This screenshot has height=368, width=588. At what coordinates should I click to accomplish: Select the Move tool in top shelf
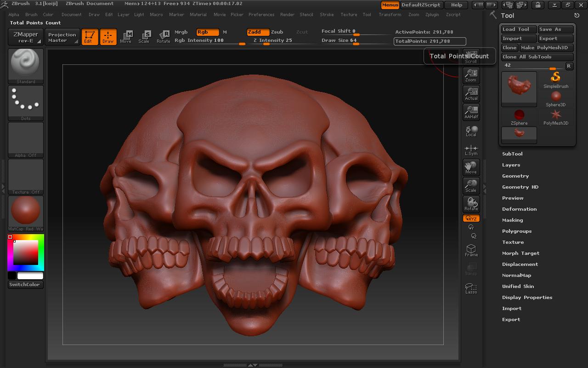point(125,37)
